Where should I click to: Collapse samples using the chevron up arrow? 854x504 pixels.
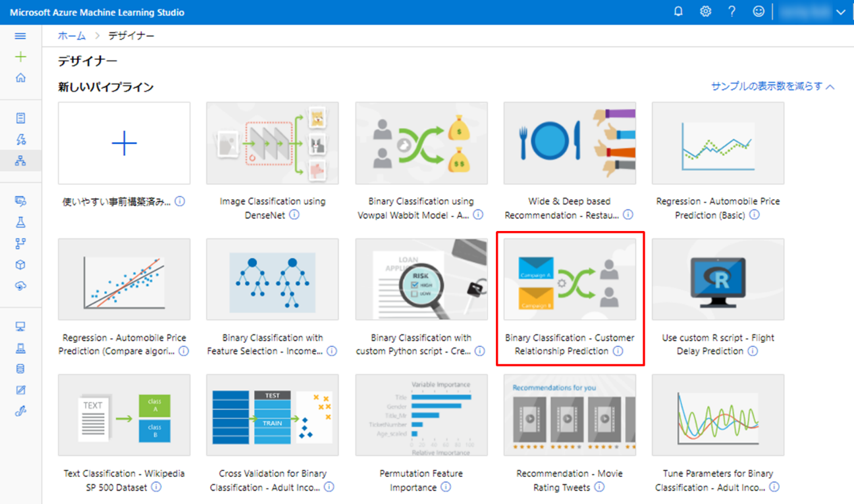830,86
